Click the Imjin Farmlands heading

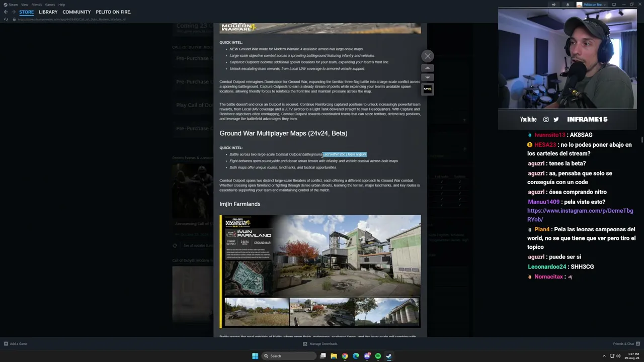coord(240,204)
